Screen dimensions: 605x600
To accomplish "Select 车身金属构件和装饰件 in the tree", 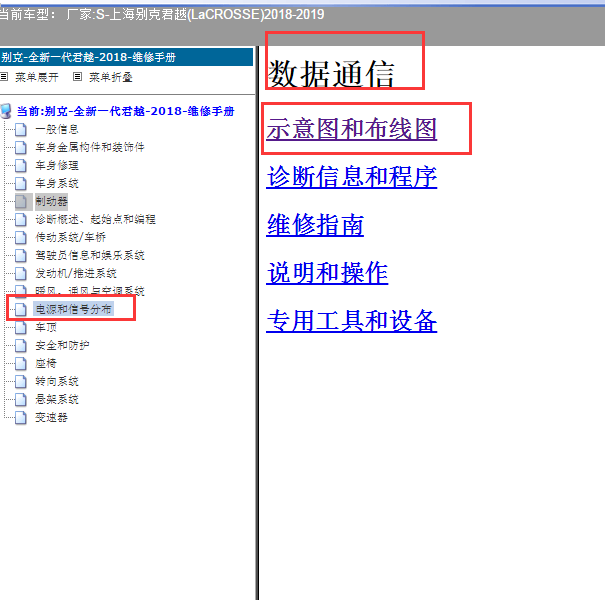I will click(90, 147).
